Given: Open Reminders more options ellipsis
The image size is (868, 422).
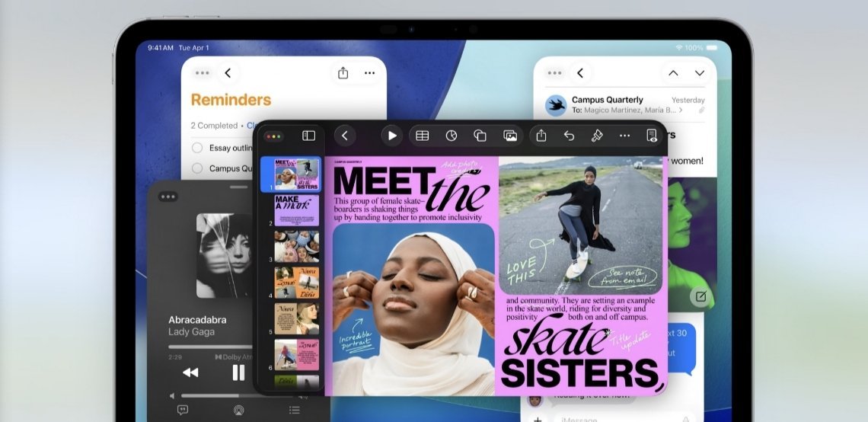Looking at the screenshot, I should (x=370, y=73).
